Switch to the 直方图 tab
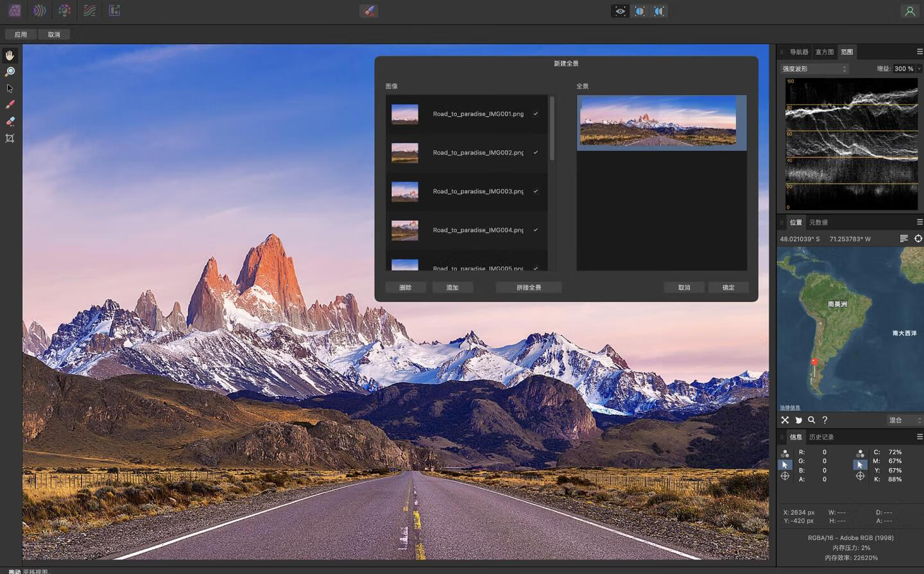This screenshot has height=574, width=924. click(x=825, y=52)
